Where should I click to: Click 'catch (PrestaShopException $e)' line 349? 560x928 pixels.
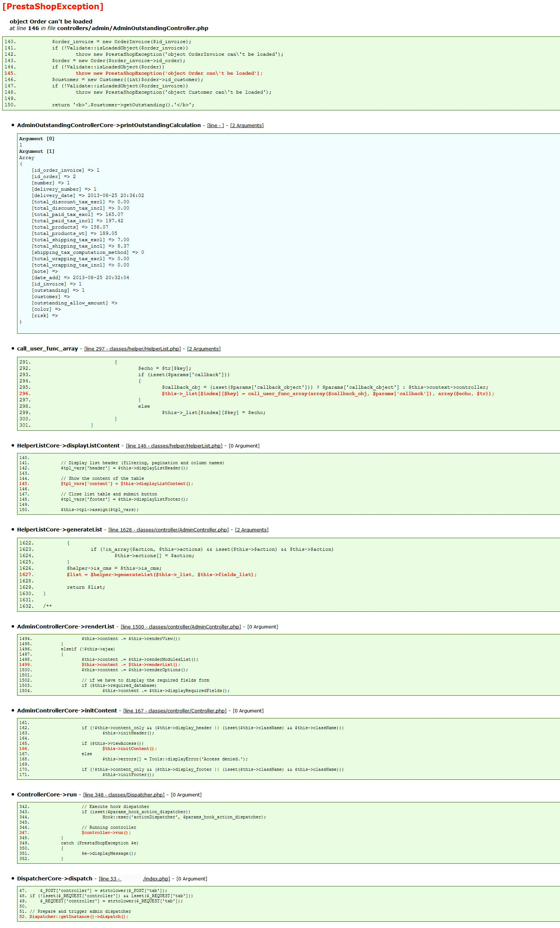click(x=100, y=843)
